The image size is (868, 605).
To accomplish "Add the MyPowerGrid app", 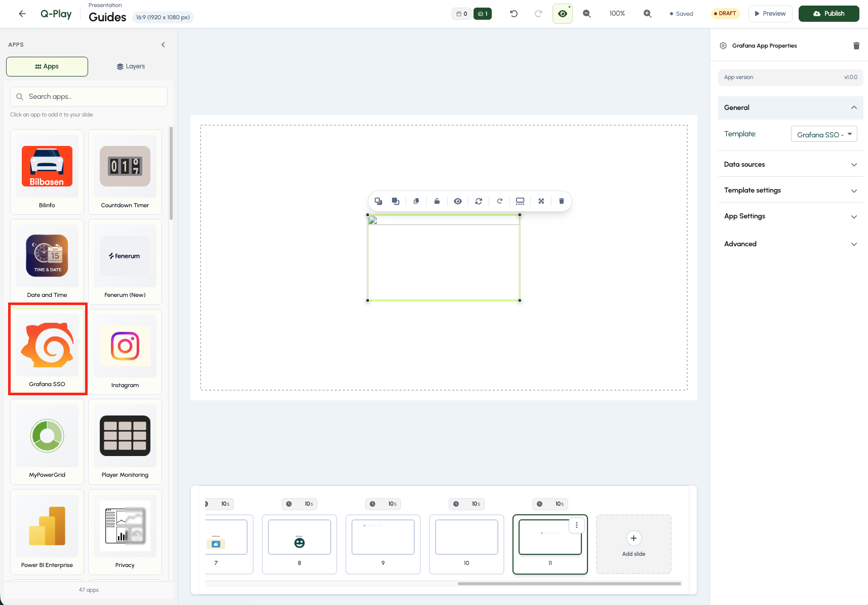I will (x=47, y=441).
